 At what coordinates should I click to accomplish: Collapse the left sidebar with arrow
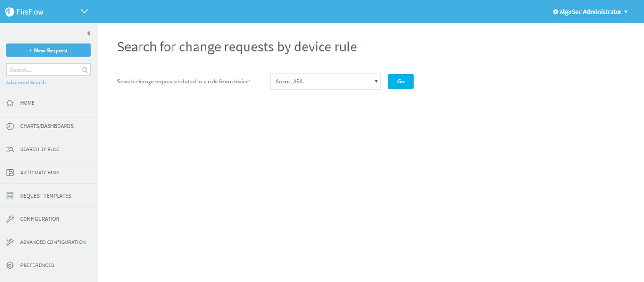88,33
